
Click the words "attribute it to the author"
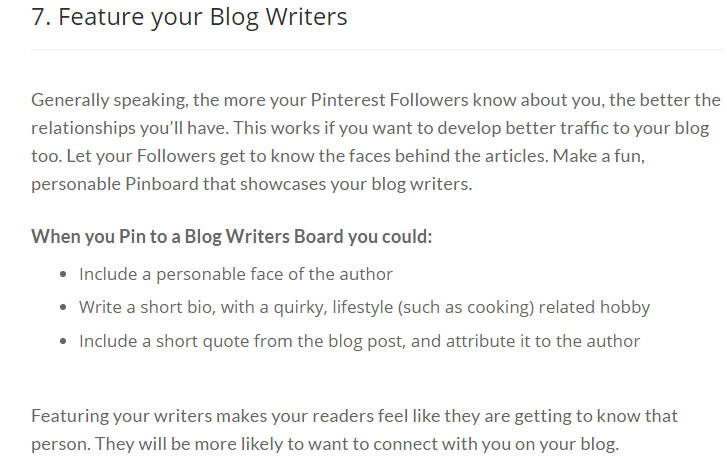pos(543,342)
